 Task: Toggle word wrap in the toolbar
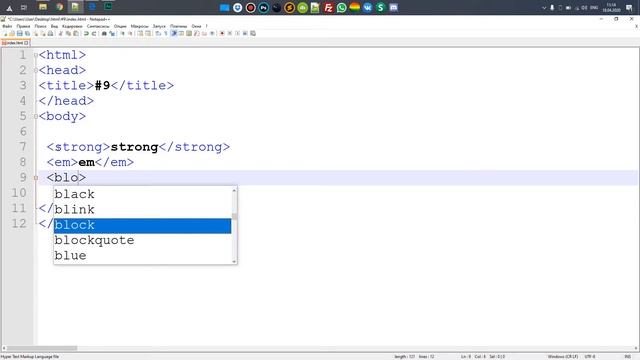pos(158,33)
